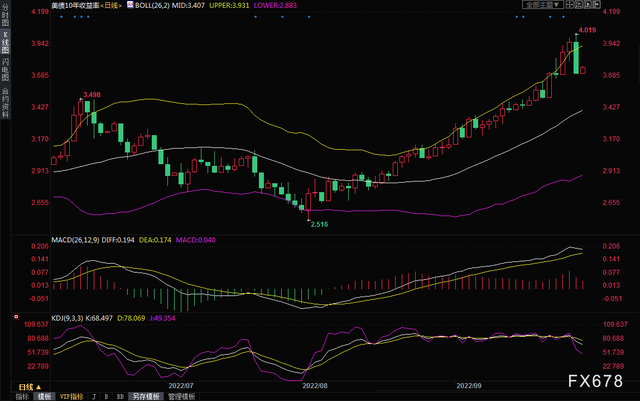Switch to the 模板 template tab
Viewport: 640px width, 401px height.
pos(43,396)
